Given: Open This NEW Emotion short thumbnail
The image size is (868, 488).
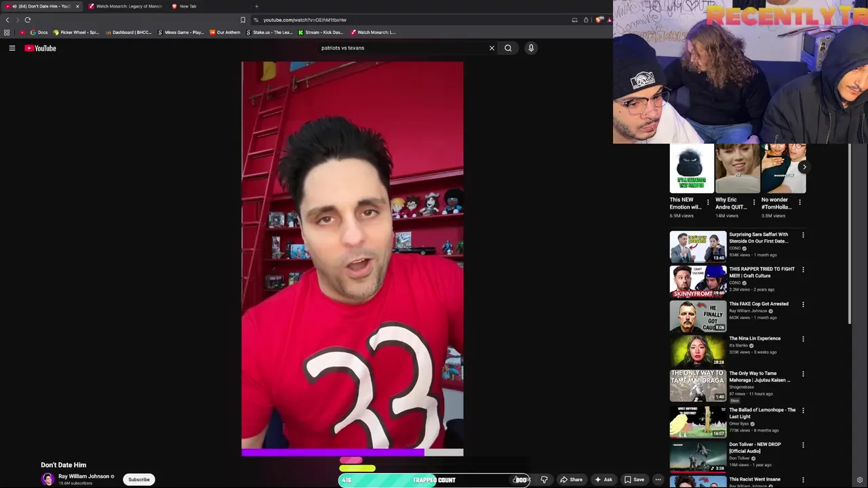Looking at the screenshot, I should point(692,168).
